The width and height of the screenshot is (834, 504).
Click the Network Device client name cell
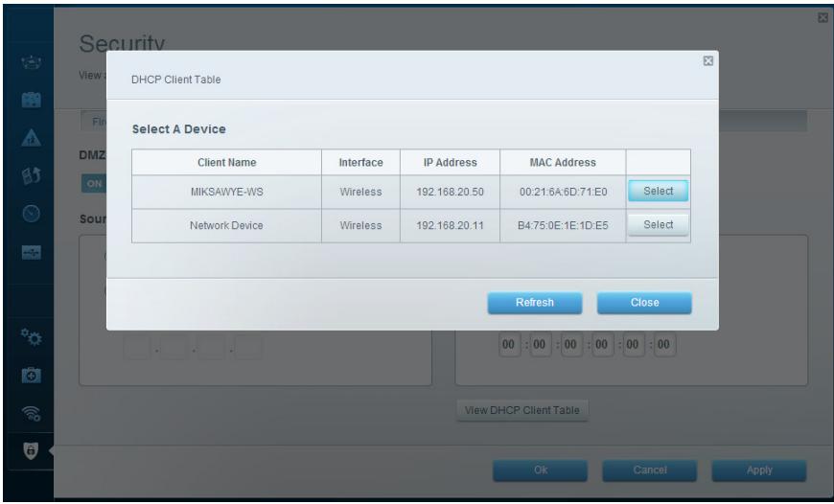[226, 225]
